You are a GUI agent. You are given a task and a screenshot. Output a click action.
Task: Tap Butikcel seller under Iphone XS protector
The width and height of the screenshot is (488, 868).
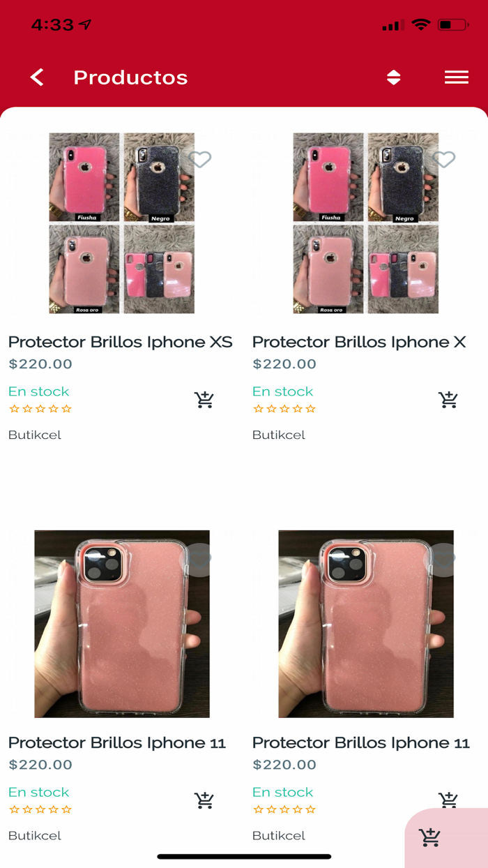(x=35, y=435)
